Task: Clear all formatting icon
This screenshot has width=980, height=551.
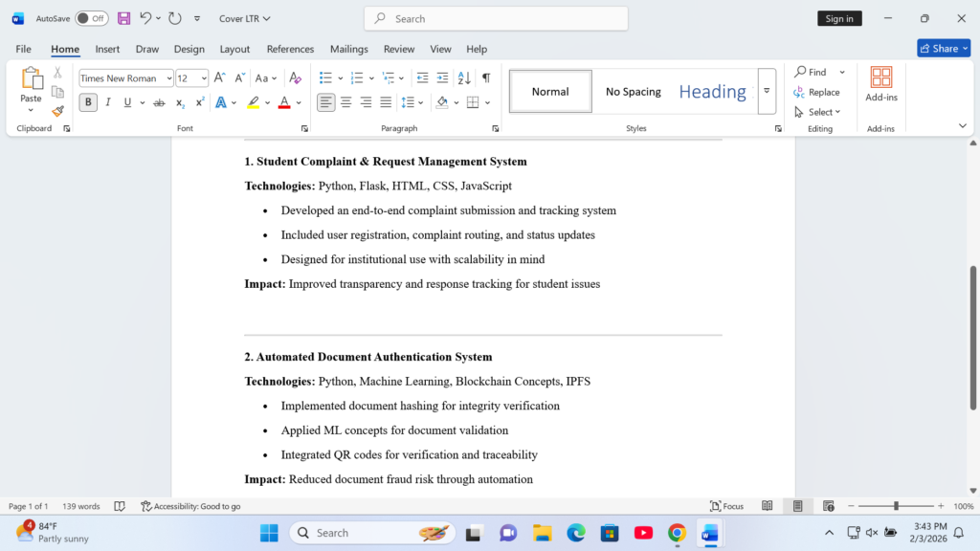Action: click(x=295, y=78)
